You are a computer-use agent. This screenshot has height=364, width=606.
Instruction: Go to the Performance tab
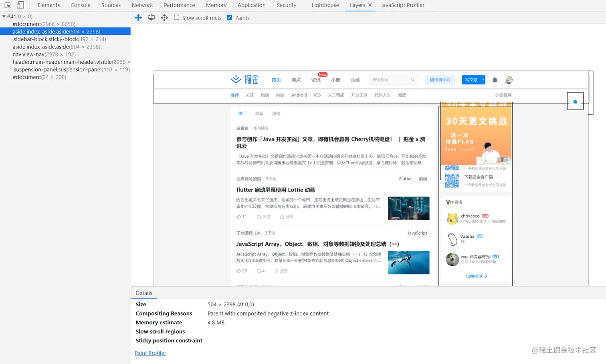click(x=180, y=5)
